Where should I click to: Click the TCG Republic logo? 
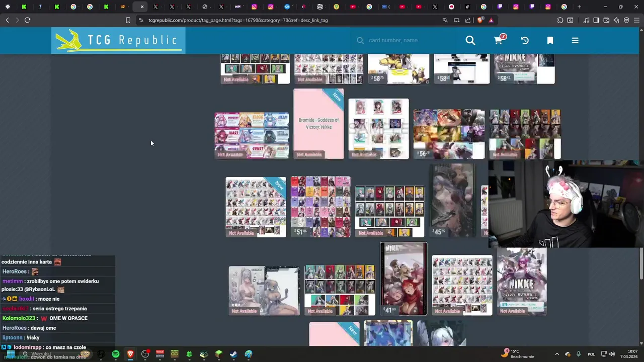coord(118,40)
